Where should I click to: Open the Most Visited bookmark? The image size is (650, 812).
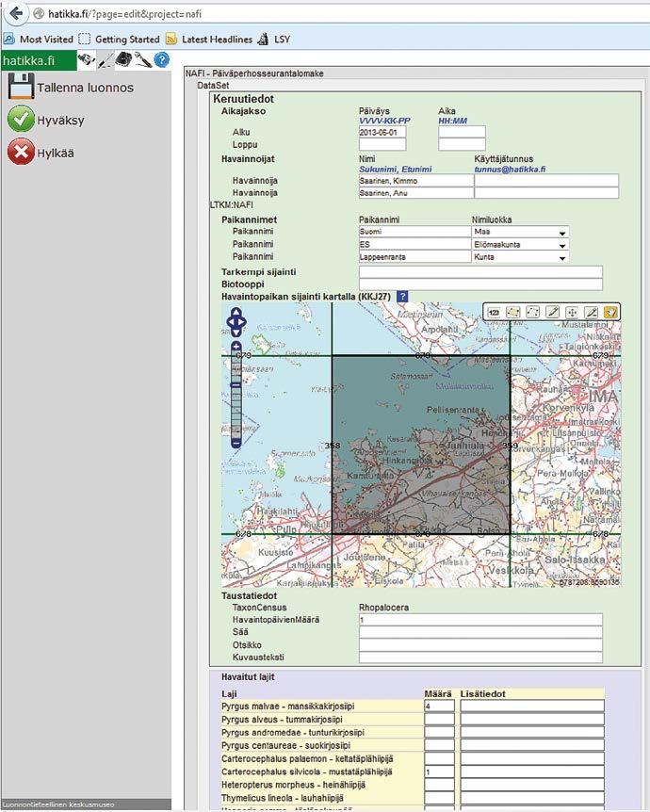[39, 40]
